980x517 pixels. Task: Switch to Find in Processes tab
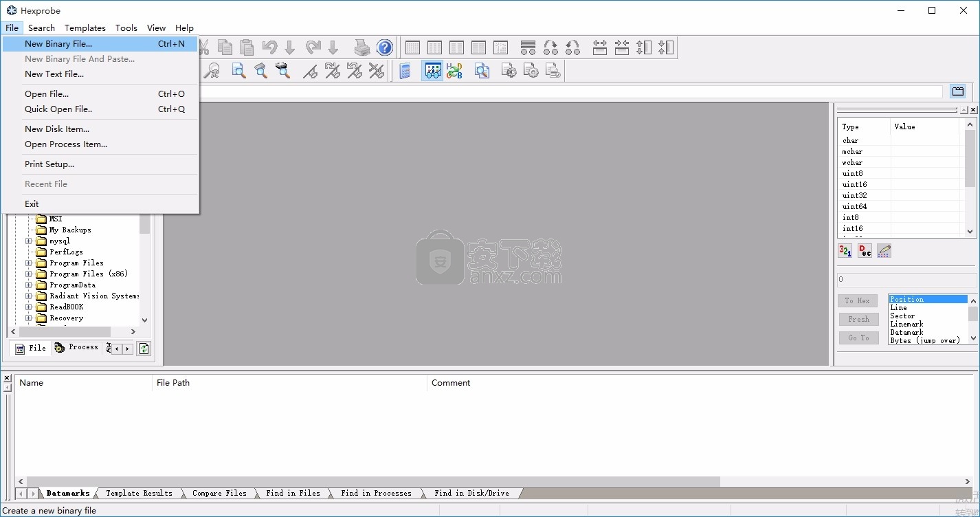click(376, 493)
